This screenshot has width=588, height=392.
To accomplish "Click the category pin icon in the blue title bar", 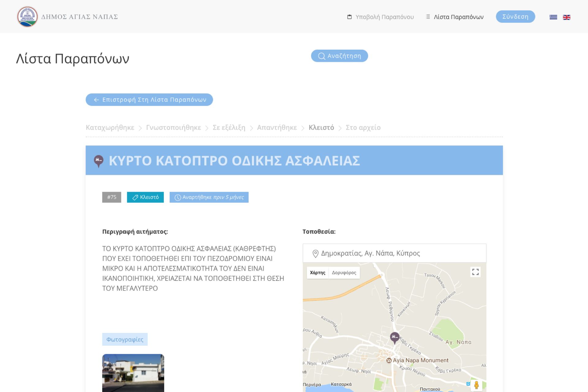I will (x=99, y=161).
